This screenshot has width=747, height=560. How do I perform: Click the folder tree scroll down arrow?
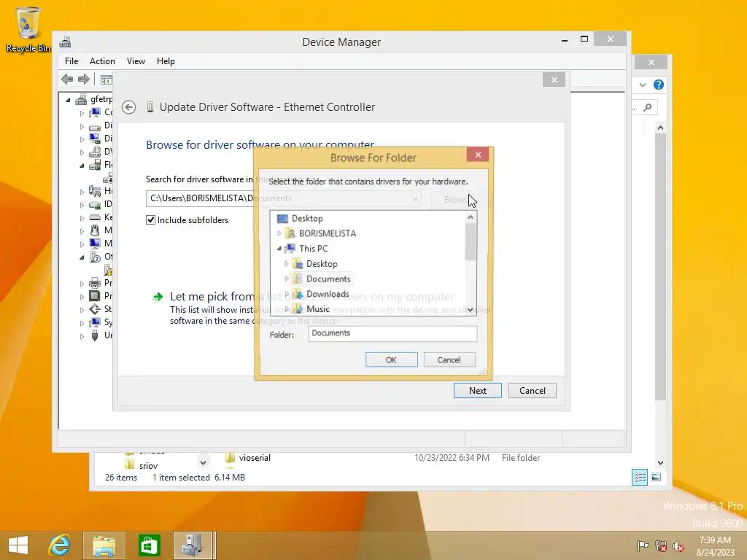[471, 310]
